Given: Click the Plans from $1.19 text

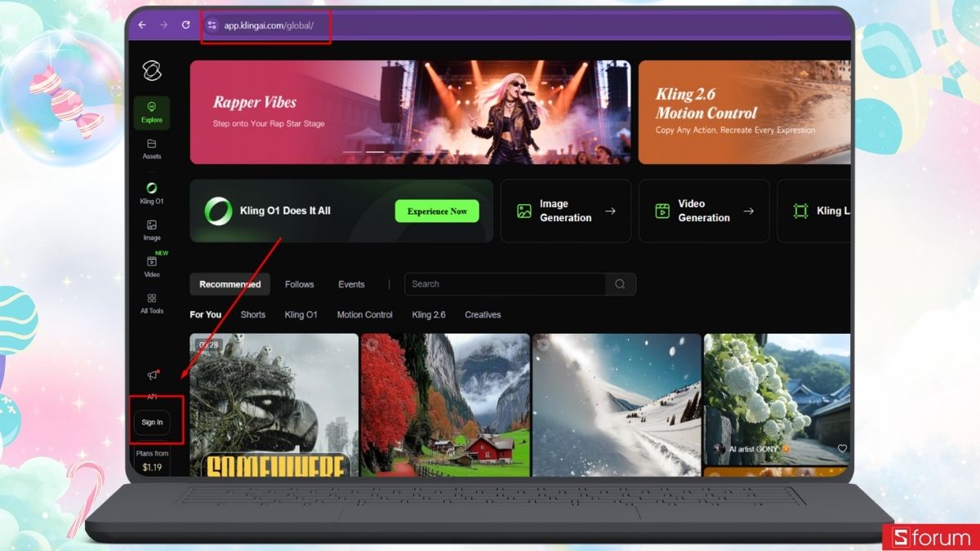Looking at the screenshot, I should [x=153, y=460].
